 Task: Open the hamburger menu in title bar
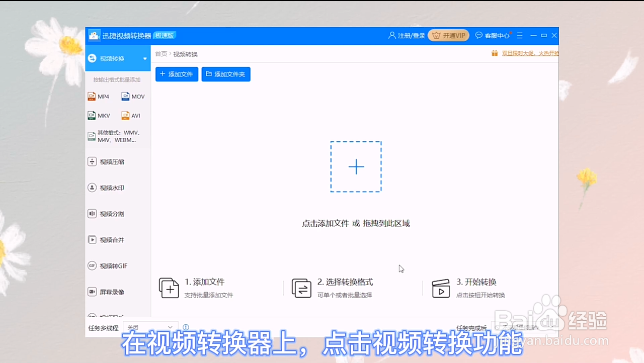[520, 36]
